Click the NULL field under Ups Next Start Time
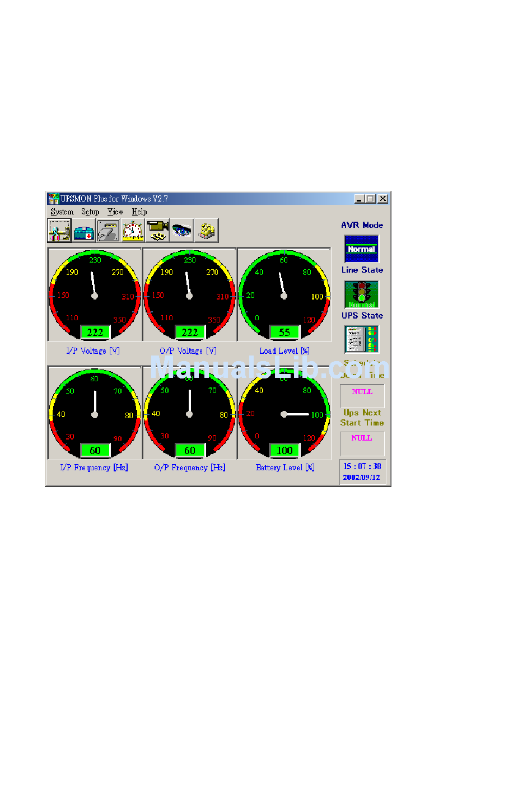 point(362,443)
